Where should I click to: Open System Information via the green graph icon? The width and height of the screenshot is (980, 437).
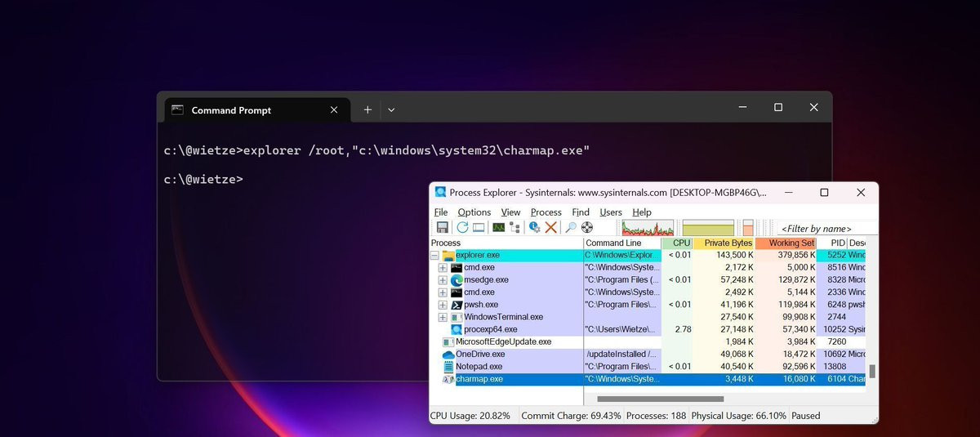point(498,227)
